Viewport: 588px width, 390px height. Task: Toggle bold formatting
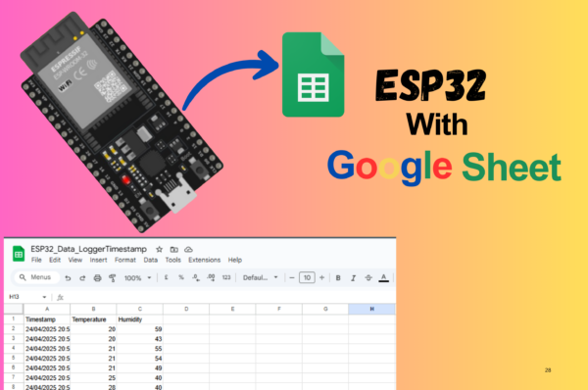point(338,278)
